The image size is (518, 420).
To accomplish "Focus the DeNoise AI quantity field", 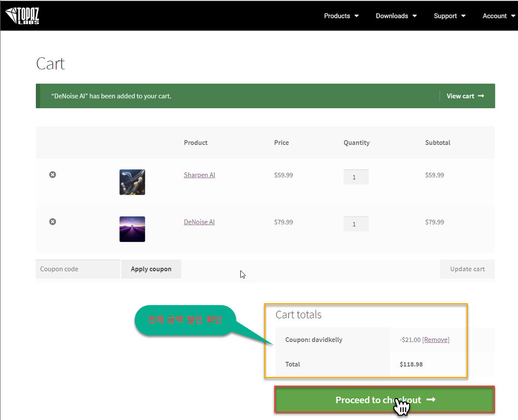I will tap(356, 224).
